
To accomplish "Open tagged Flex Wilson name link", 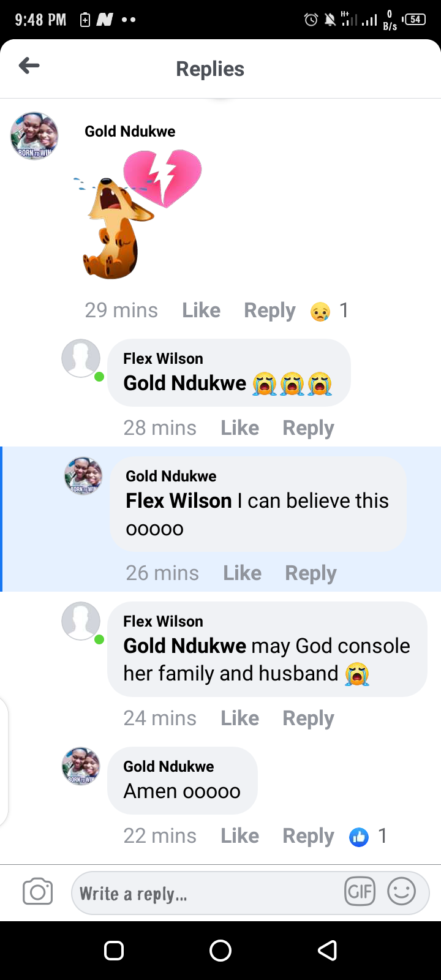I will pyautogui.click(x=179, y=501).
